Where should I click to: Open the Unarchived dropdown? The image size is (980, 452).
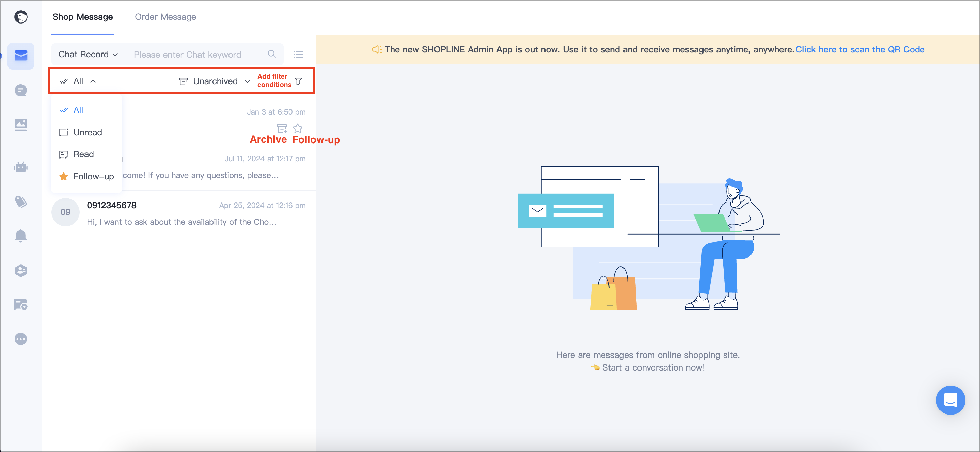(x=215, y=81)
